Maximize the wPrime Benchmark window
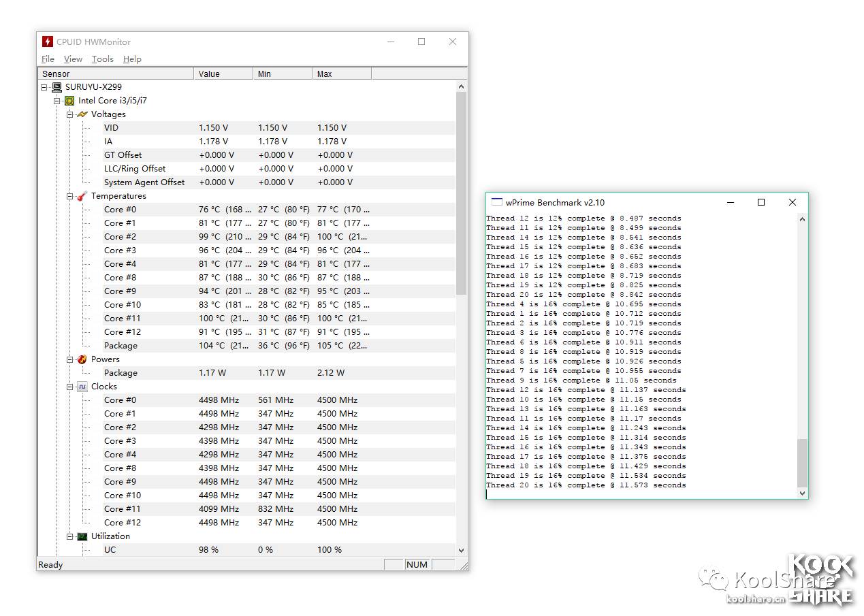Screen dimensions: 864x616 (x=761, y=202)
